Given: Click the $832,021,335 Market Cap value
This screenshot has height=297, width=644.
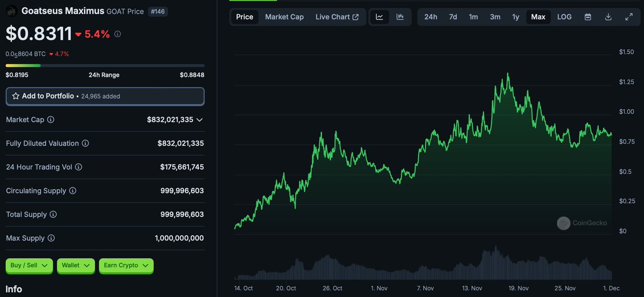Looking at the screenshot, I should [x=170, y=120].
